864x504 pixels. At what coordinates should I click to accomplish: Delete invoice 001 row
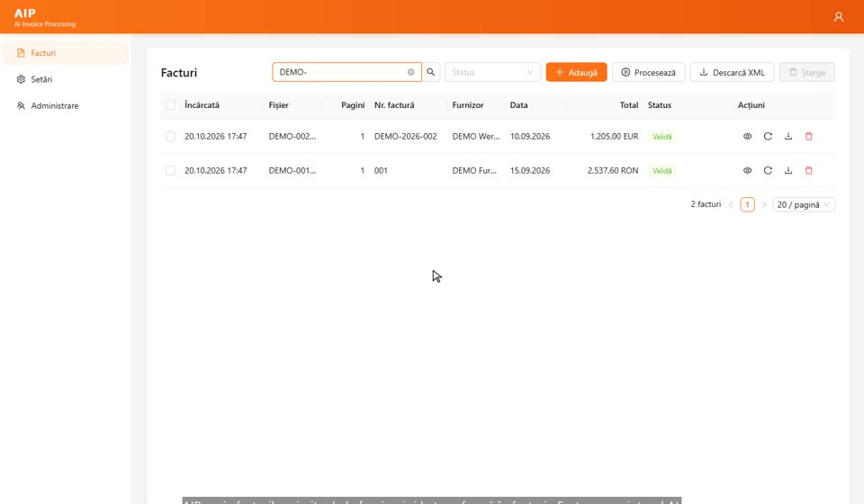(x=808, y=170)
